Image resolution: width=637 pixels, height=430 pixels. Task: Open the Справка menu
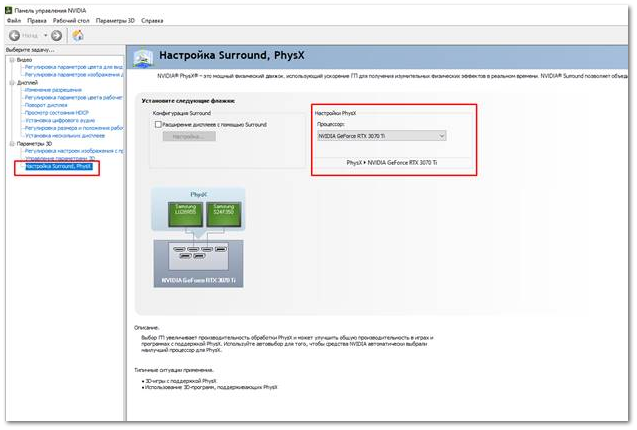[152, 20]
